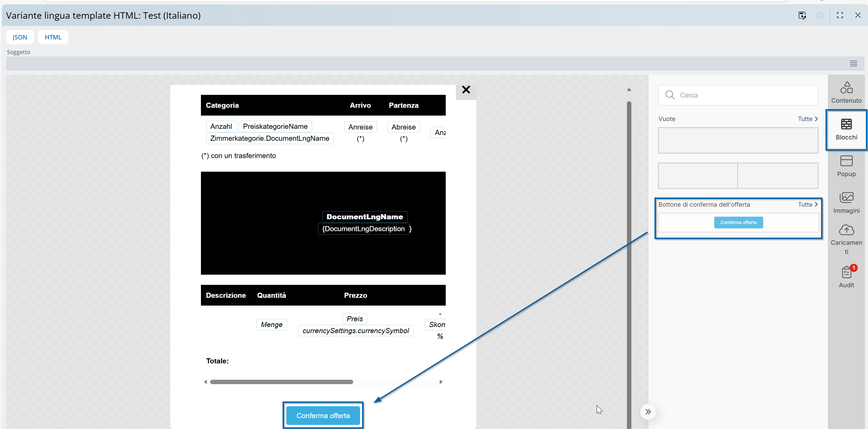
Task: Click the Conferma offerta button in template
Action: [323, 415]
